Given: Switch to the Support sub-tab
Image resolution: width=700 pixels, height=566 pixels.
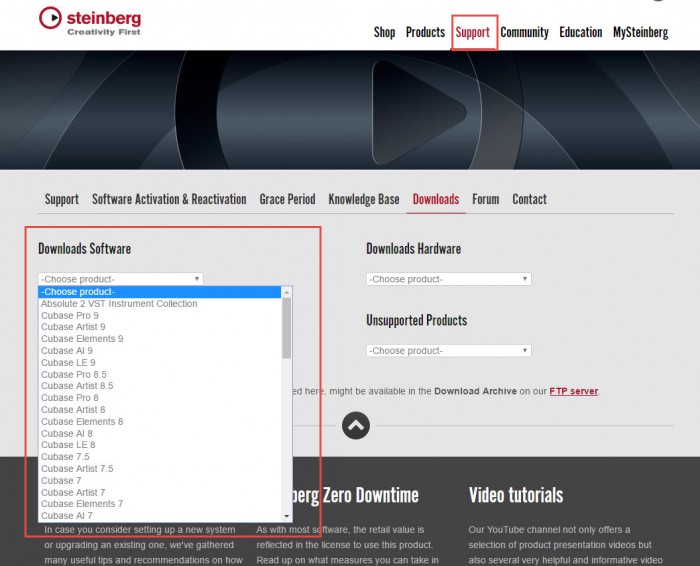Looking at the screenshot, I should (62, 199).
